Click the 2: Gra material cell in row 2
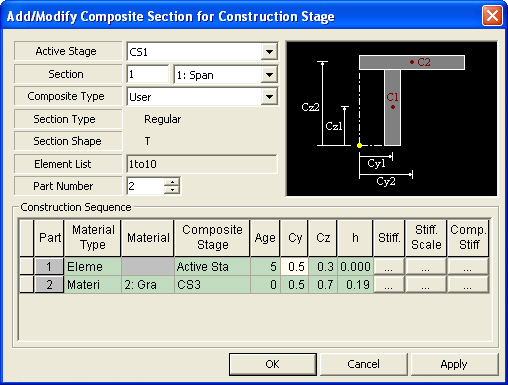The image size is (508, 385). point(148,285)
